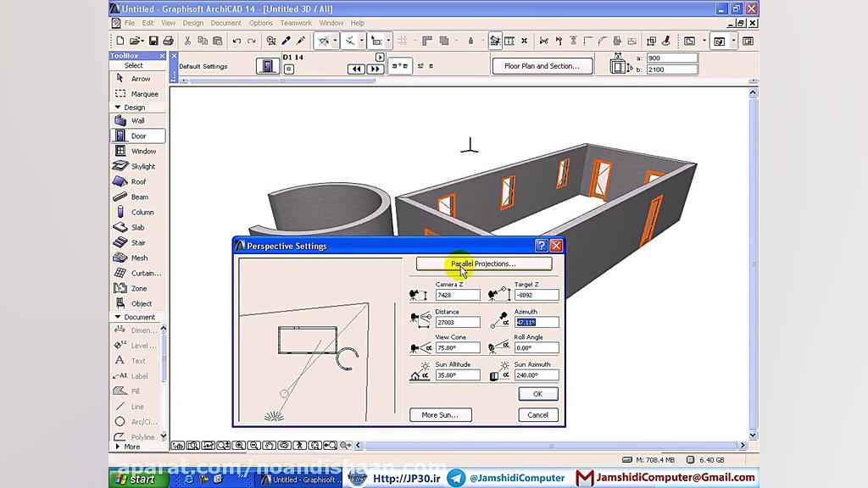Open the D1 14 flyout arrow
868x488 pixels.
point(380,57)
